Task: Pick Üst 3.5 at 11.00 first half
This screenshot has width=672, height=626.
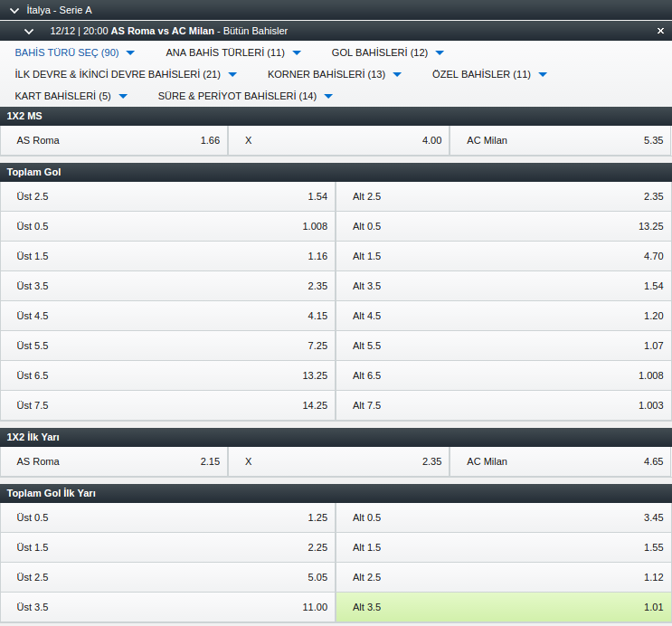Action: (167, 607)
